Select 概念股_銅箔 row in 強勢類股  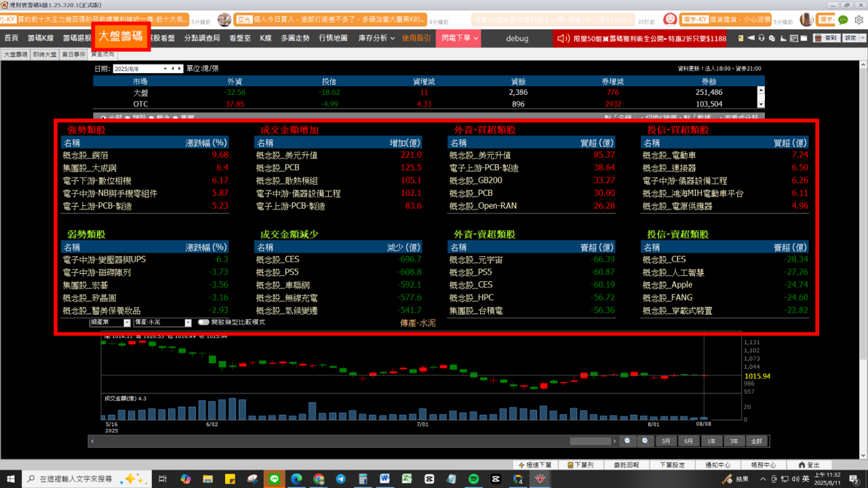pyautogui.click(x=145, y=155)
